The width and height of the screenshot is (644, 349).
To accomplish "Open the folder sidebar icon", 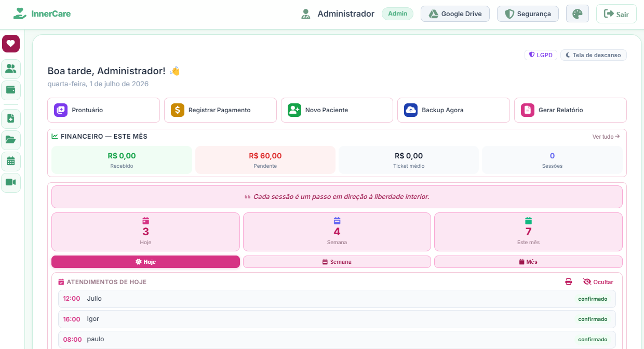I will 11,140.
